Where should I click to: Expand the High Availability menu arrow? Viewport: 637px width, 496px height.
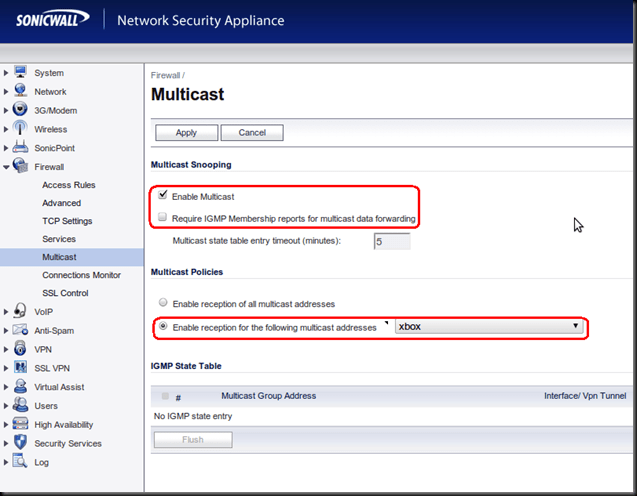point(6,425)
